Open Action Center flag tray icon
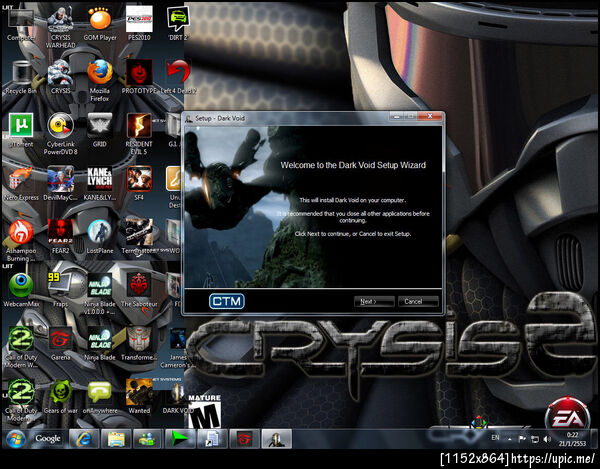The height and width of the screenshot is (469, 600). pyautogui.click(x=522, y=439)
